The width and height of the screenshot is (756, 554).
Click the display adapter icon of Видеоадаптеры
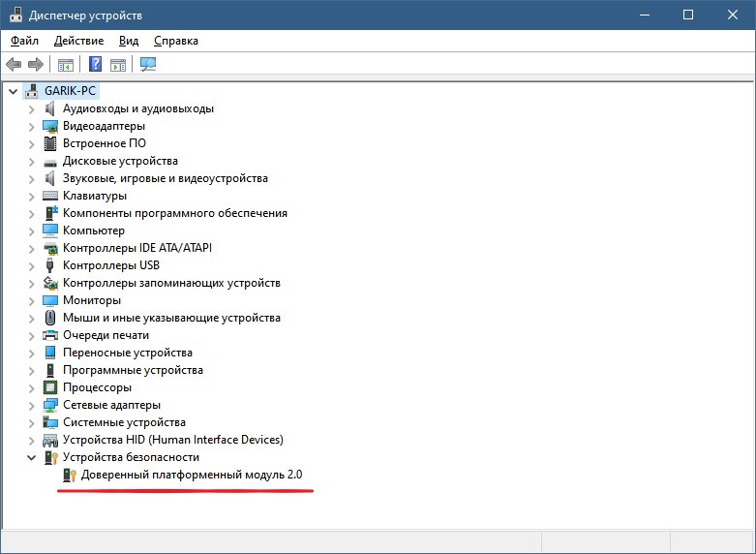point(50,126)
